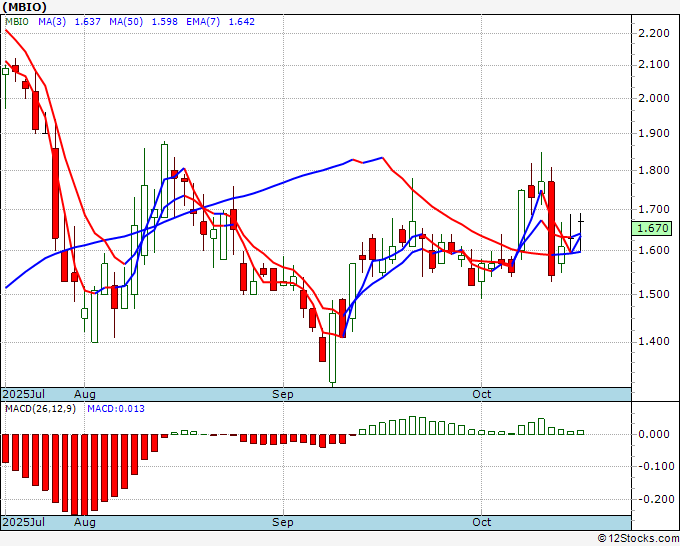This screenshot has height=546, width=680.
Task: Click the MA(3) value 1.637
Action: pyautogui.click(x=88, y=22)
